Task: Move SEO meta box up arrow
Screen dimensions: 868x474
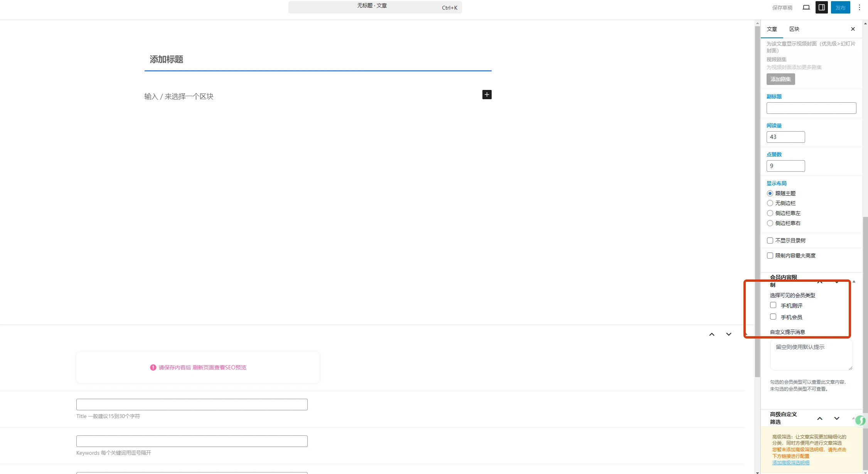Action: (x=711, y=334)
